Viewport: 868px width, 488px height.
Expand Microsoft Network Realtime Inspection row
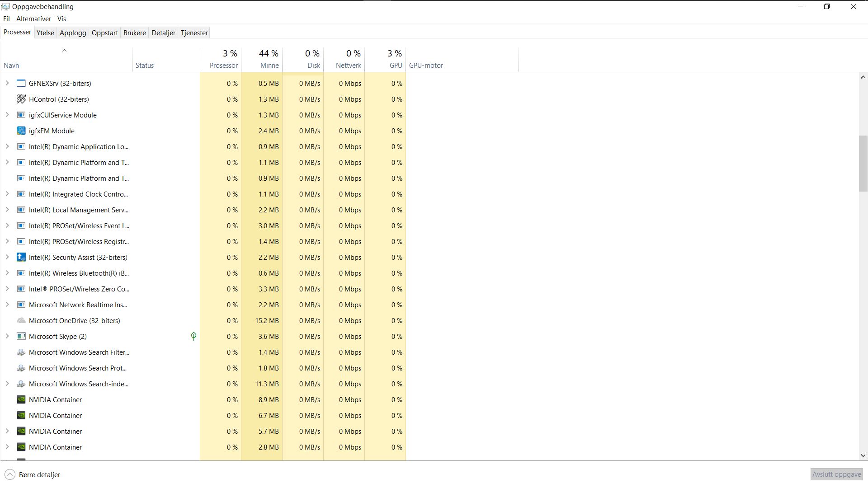click(x=7, y=305)
